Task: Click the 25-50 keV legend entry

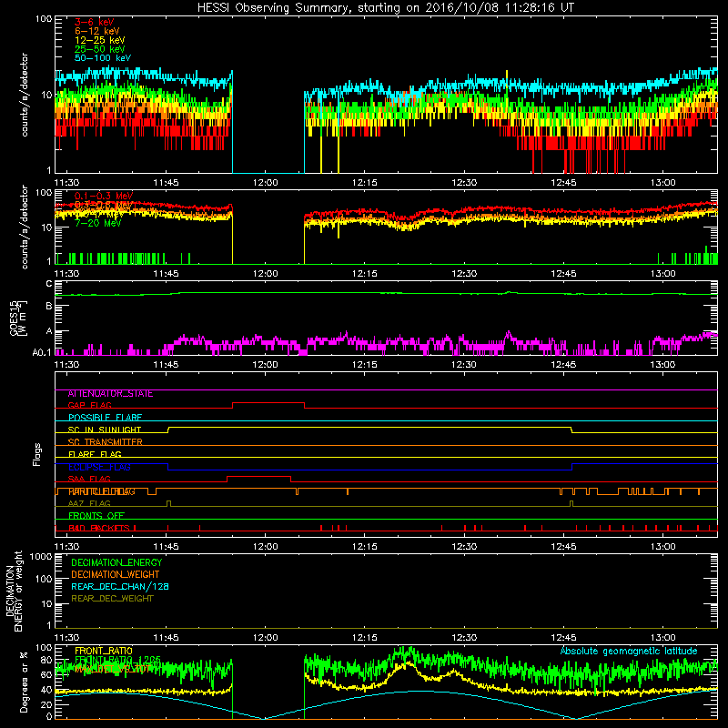Action: pyautogui.click(x=100, y=49)
